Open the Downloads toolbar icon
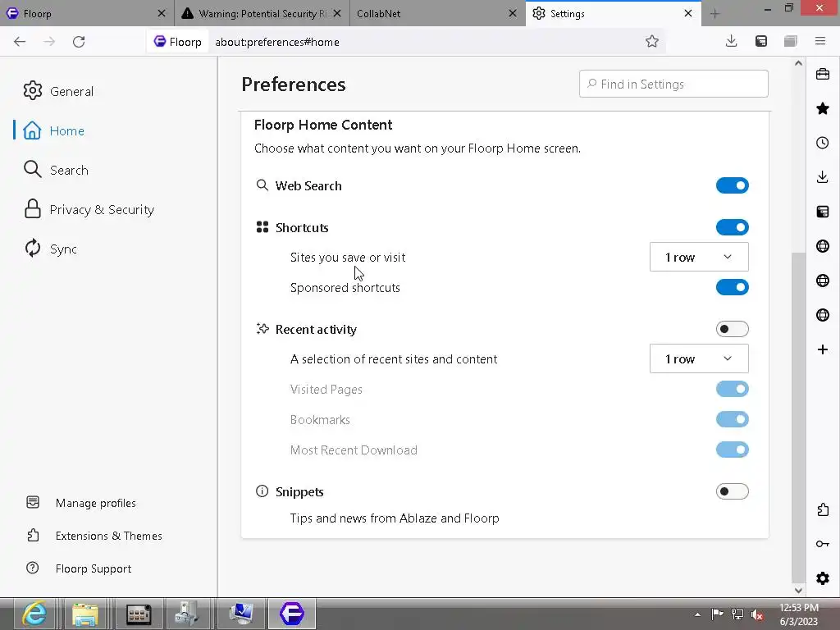 tap(731, 41)
